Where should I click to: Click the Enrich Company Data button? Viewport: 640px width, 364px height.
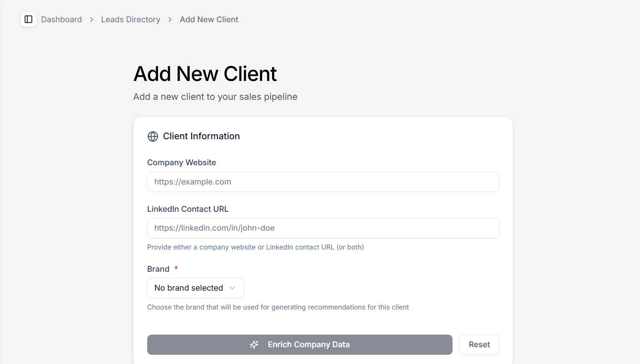(299, 344)
